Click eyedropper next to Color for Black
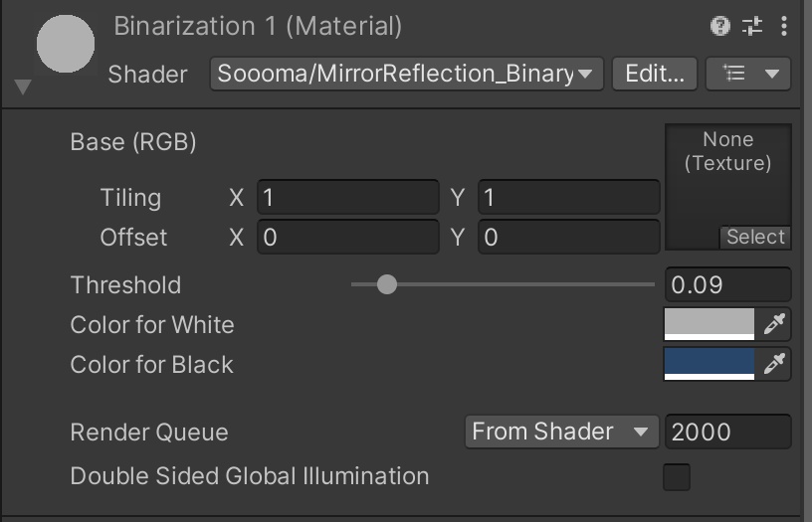This screenshot has height=522, width=812. 774,364
